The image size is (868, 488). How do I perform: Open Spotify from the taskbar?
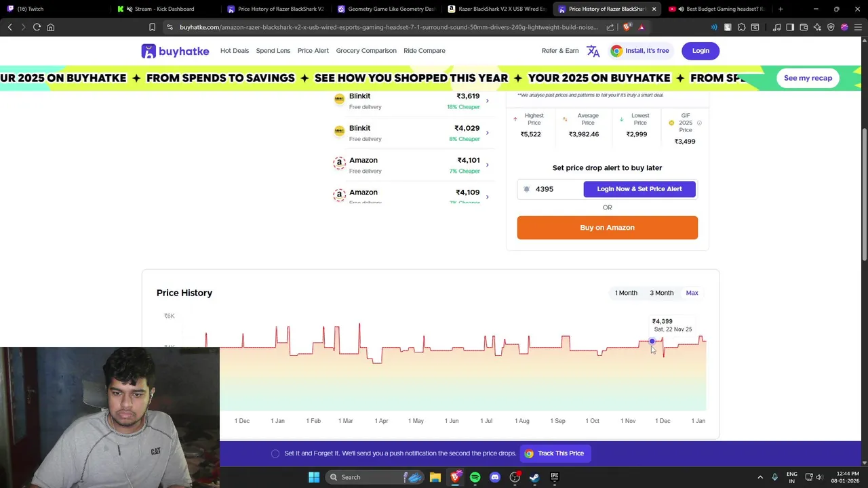[x=475, y=477]
